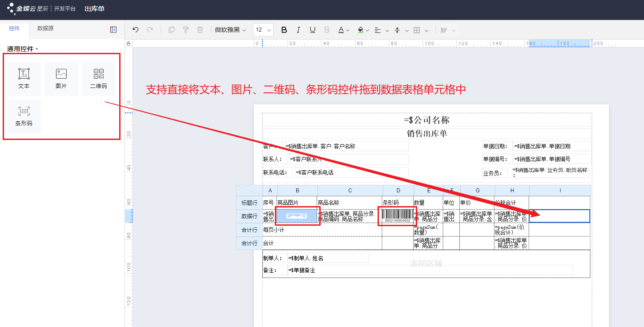Select the 标题行 row header
Image resolution: width=644 pixels, height=327 pixels.
250,203
